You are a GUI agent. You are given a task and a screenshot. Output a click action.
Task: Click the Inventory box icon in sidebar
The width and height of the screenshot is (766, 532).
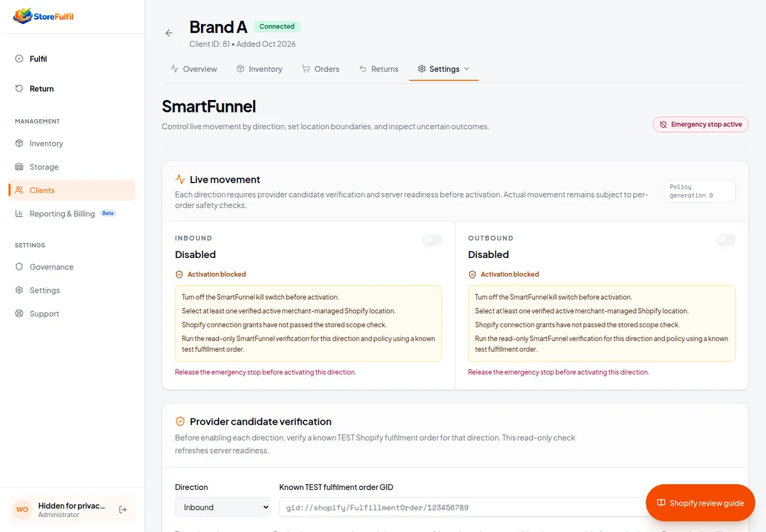tap(19, 144)
